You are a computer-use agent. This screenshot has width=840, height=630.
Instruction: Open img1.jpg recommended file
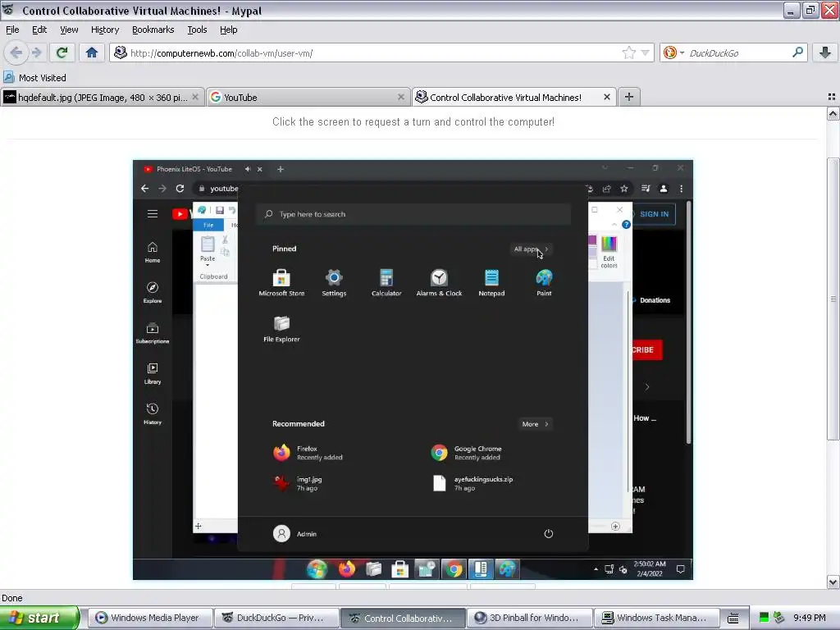click(x=298, y=483)
